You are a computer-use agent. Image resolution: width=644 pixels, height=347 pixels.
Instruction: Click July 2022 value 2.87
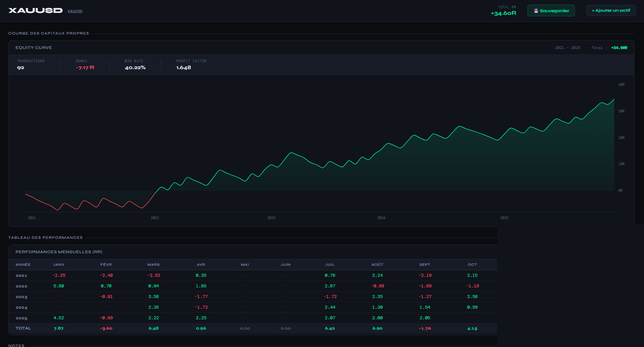330,286
